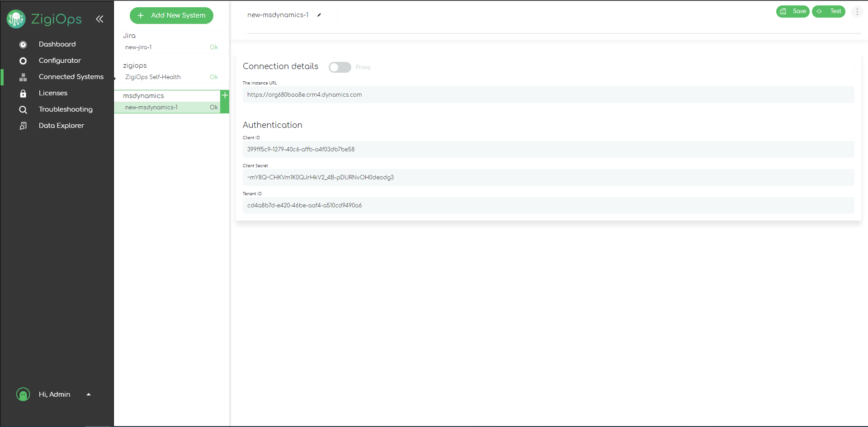Click the new-msdynamics-1 title text

(278, 15)
